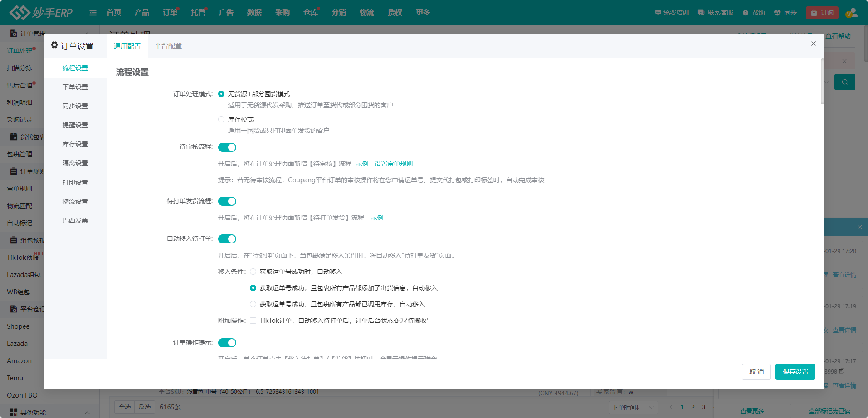Open 巴西发票 in settings menu
The width and height of the screenshot is (868, 418).
75,220
